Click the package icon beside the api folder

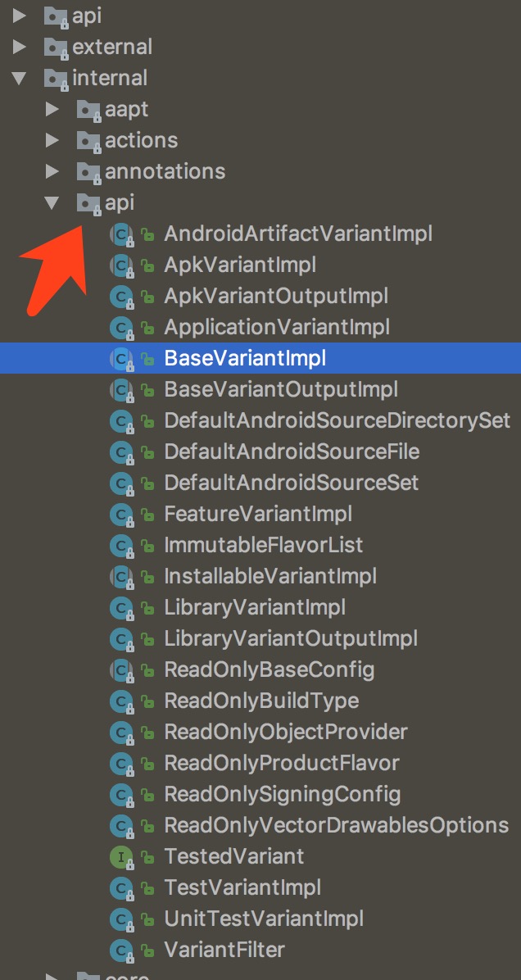(x=88, y=202)
